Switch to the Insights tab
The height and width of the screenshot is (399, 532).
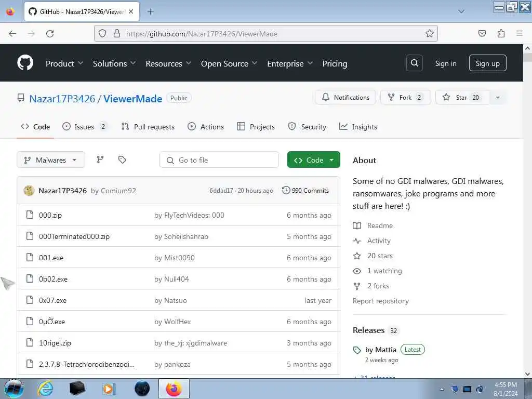(x=358, y=127)
